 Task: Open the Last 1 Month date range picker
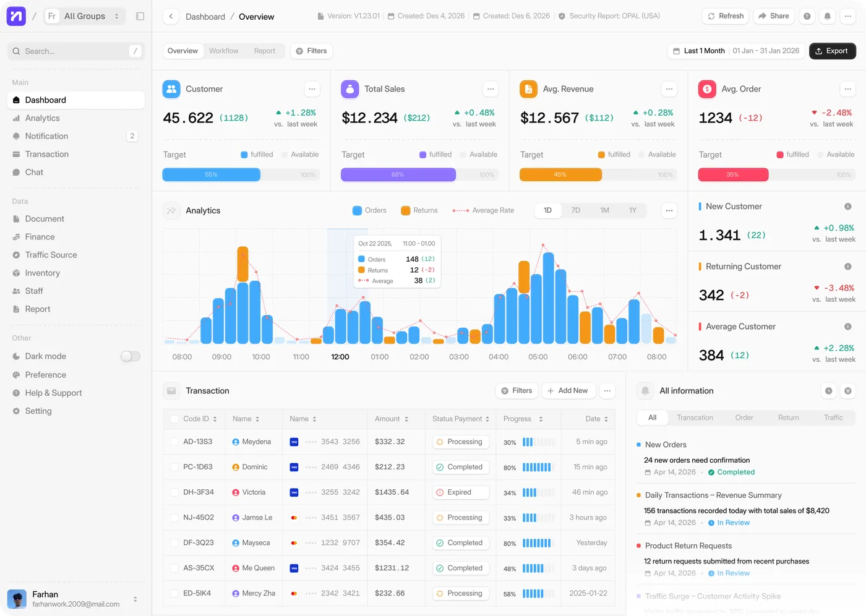pos(736,51)
